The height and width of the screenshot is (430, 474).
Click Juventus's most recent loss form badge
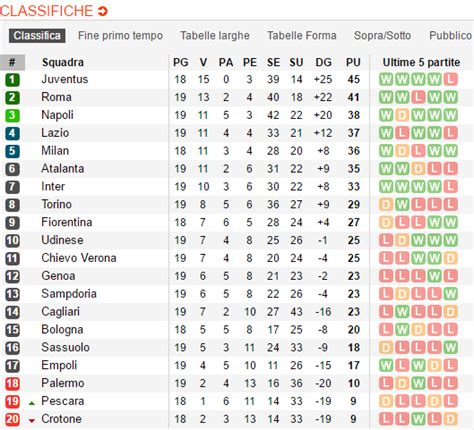(x=450, y=79)
